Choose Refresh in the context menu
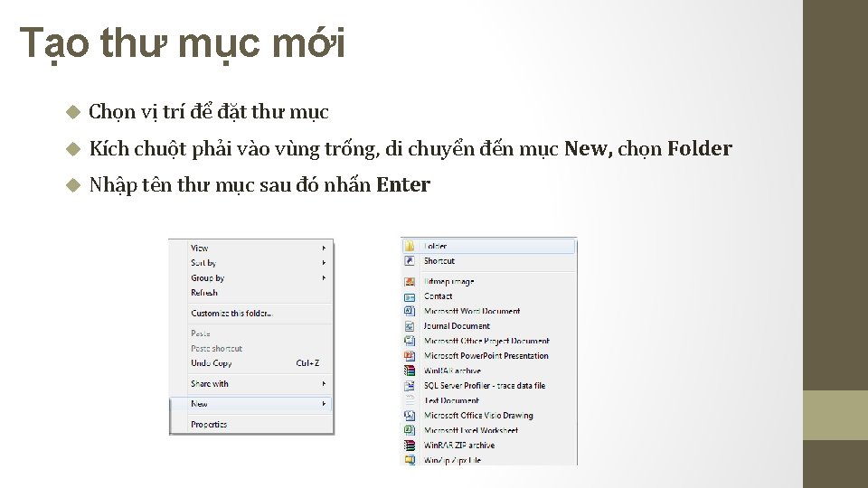Viewport: 868px width, 488px height. [x=251, y=293]
